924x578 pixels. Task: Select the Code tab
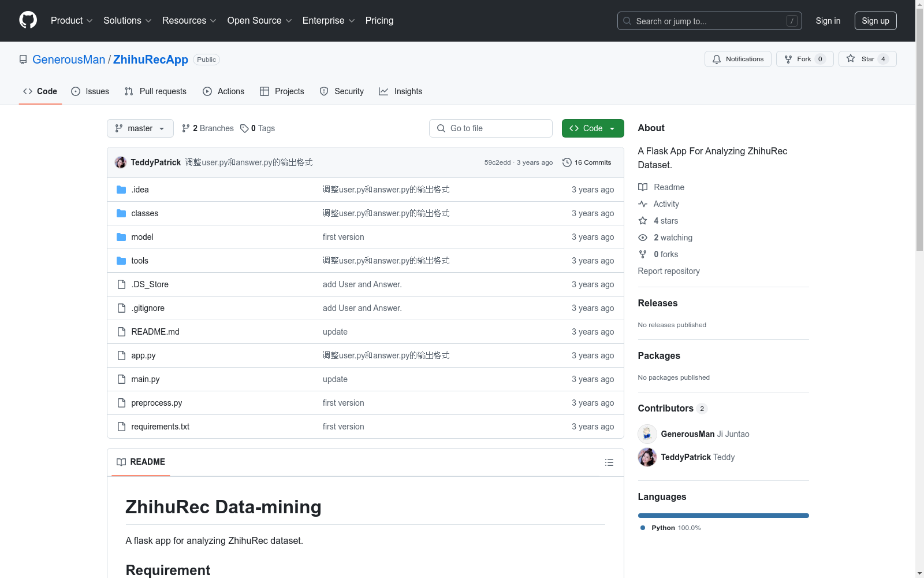pos(40,91)
